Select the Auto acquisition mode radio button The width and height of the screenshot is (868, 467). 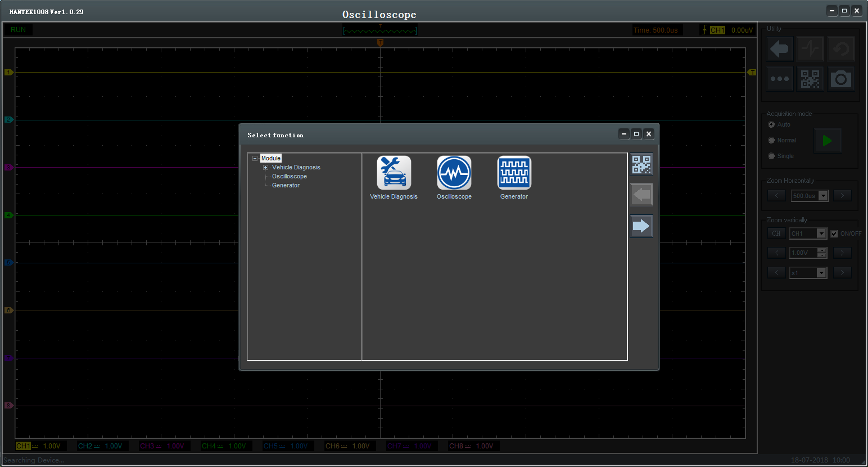click(771, 125)
